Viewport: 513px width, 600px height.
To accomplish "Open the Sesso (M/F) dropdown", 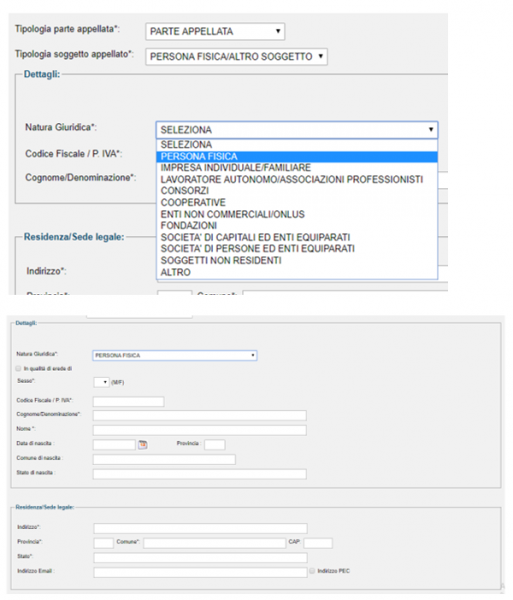I will pyautogui.click(x=101, y=382).
